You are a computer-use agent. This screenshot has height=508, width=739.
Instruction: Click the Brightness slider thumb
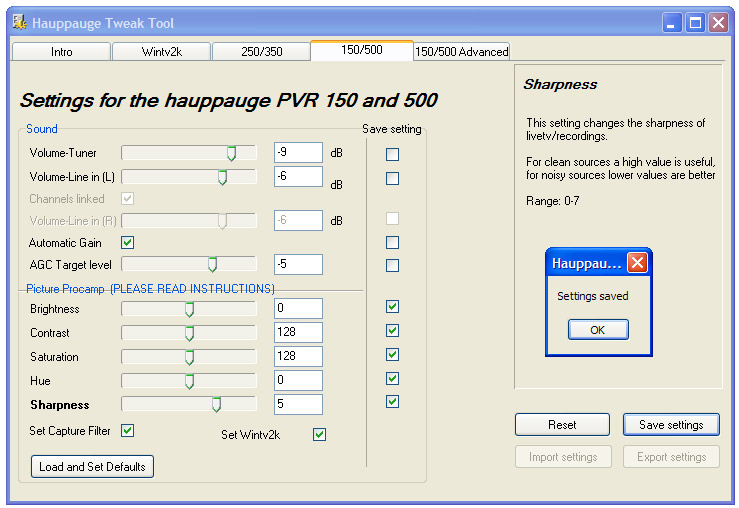(x=189, y=309)
